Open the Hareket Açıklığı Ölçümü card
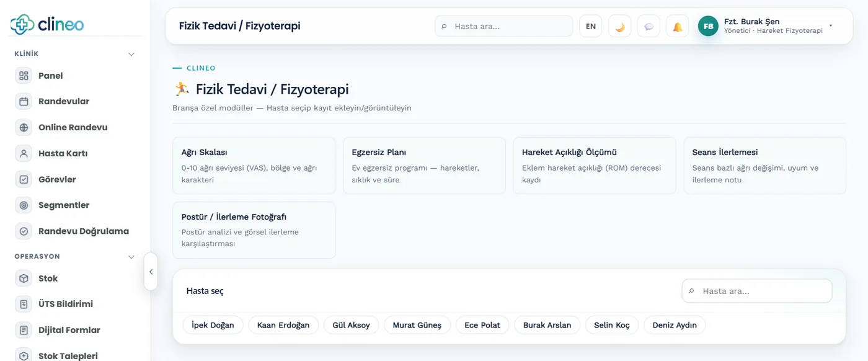868x361 pixels. 595,166
